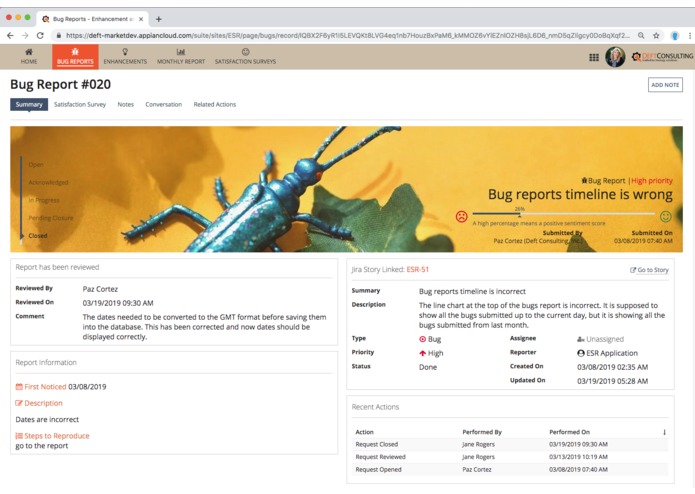Select the Acknowledged milestone stage
695x494 pixels.
tap(48, 183)
